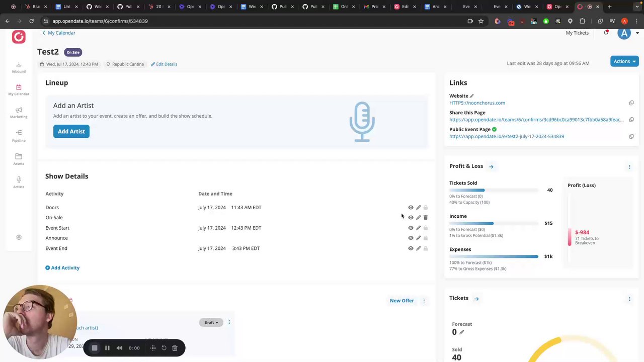The width and height of the screenshot is (644, 362).
Task: Edit the Event End activity
Action: coord(418,248)
